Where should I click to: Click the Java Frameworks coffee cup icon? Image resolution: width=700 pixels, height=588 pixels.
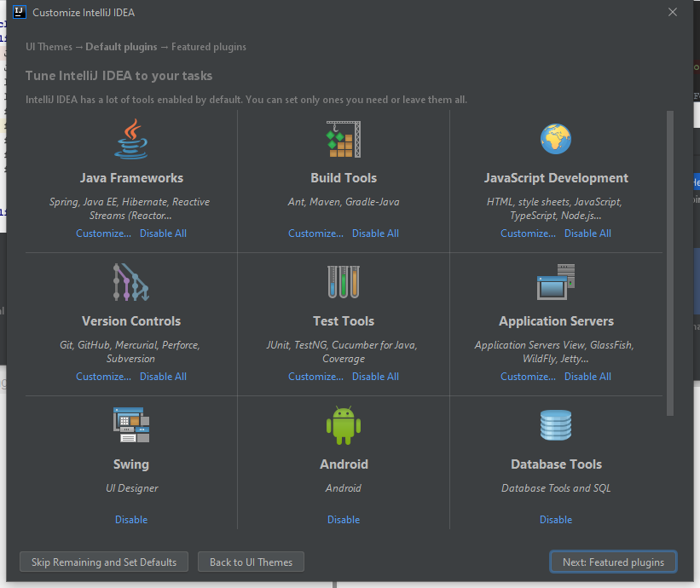click(x=131, y=139)
